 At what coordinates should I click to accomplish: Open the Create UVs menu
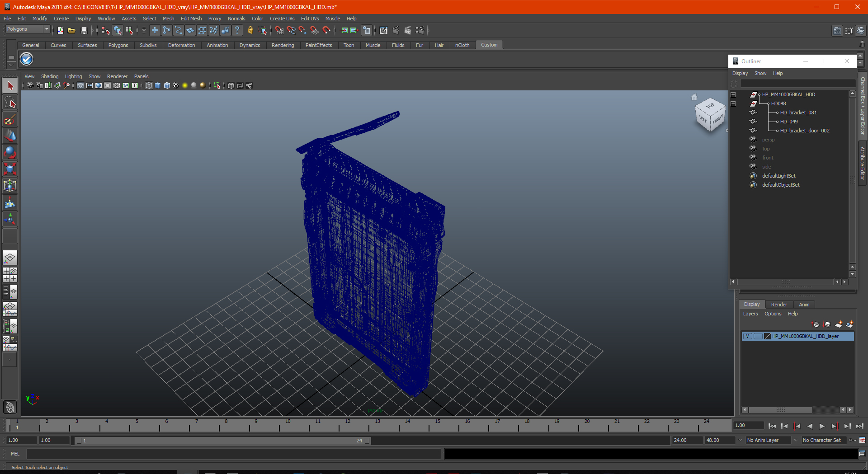point(282,19)
